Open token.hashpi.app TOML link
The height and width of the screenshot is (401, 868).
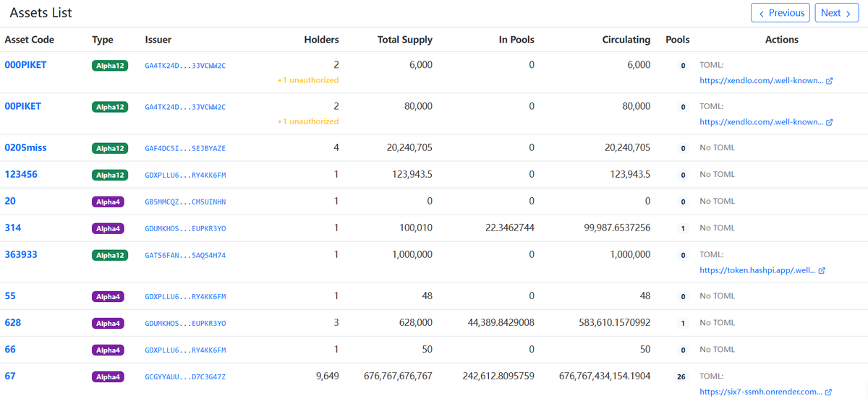757,270
